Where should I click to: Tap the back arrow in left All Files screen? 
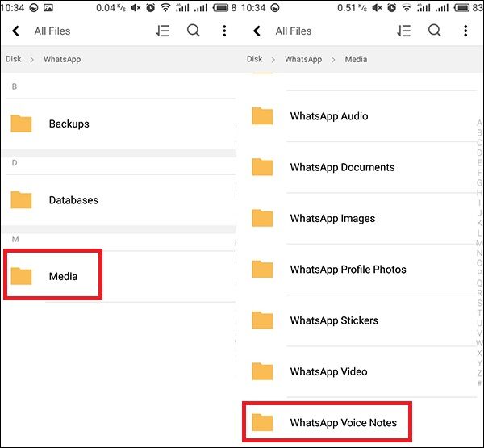point(16,31)
